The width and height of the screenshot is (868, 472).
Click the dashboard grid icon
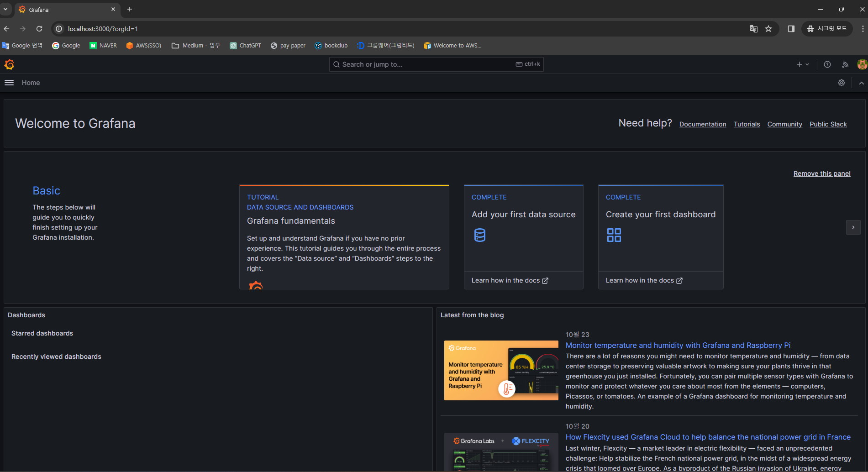614,235
